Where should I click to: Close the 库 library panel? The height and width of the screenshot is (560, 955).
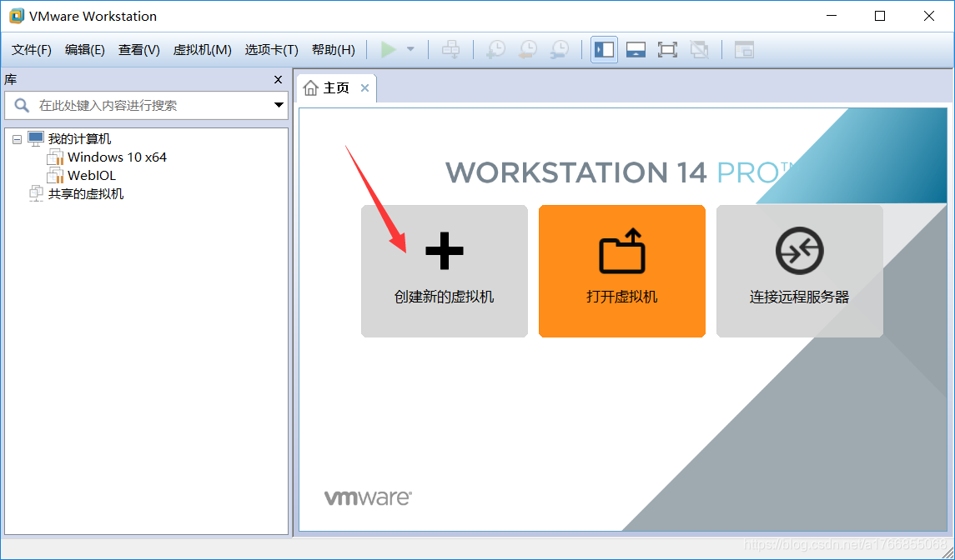point(279,80)
